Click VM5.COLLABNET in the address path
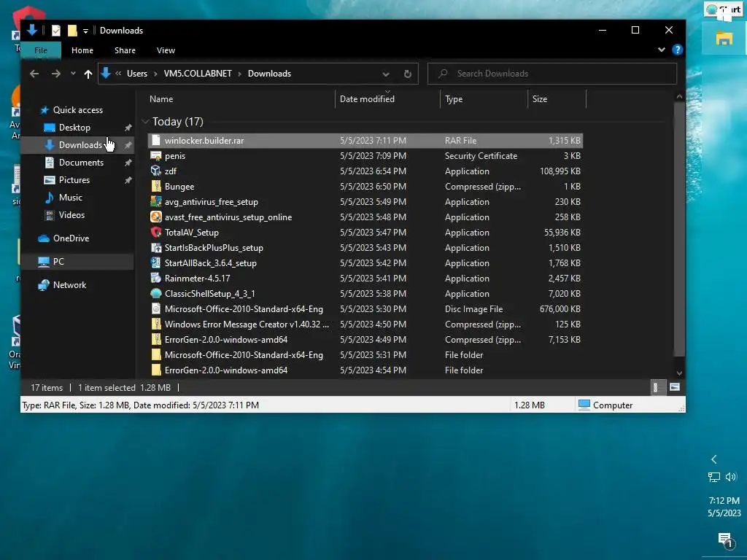747x560 pixels. coord(198,74)
